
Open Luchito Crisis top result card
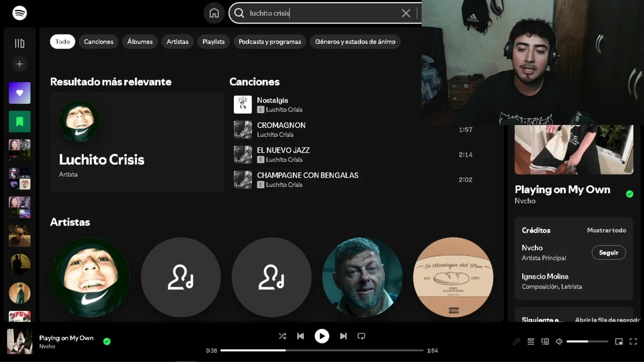(x=137, y=142)
